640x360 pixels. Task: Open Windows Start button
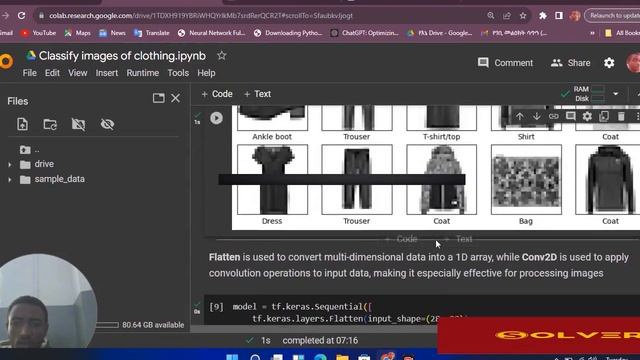[x=232, y=357]
